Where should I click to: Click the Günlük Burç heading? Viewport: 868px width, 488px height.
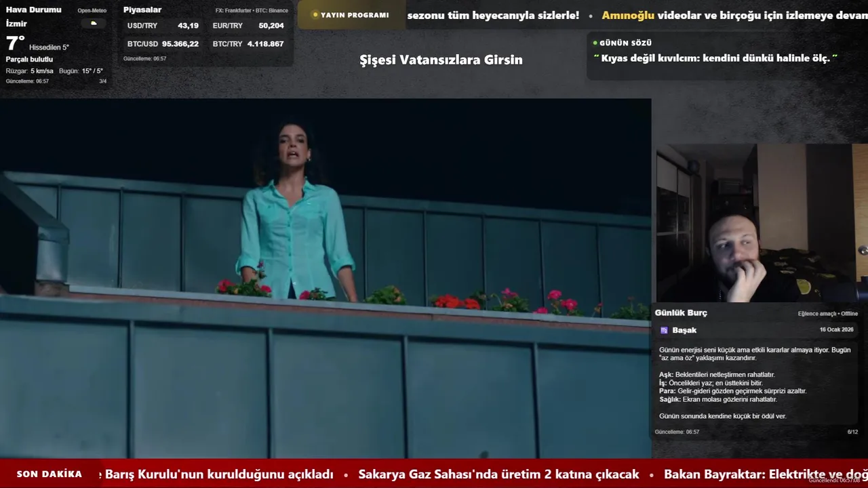[x=681, y=313]
